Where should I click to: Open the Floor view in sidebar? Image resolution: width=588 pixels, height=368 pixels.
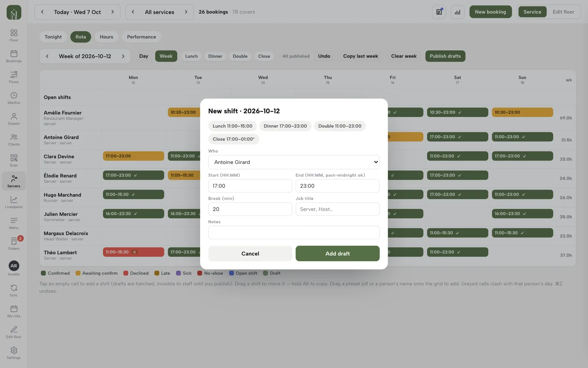point(14,36)
